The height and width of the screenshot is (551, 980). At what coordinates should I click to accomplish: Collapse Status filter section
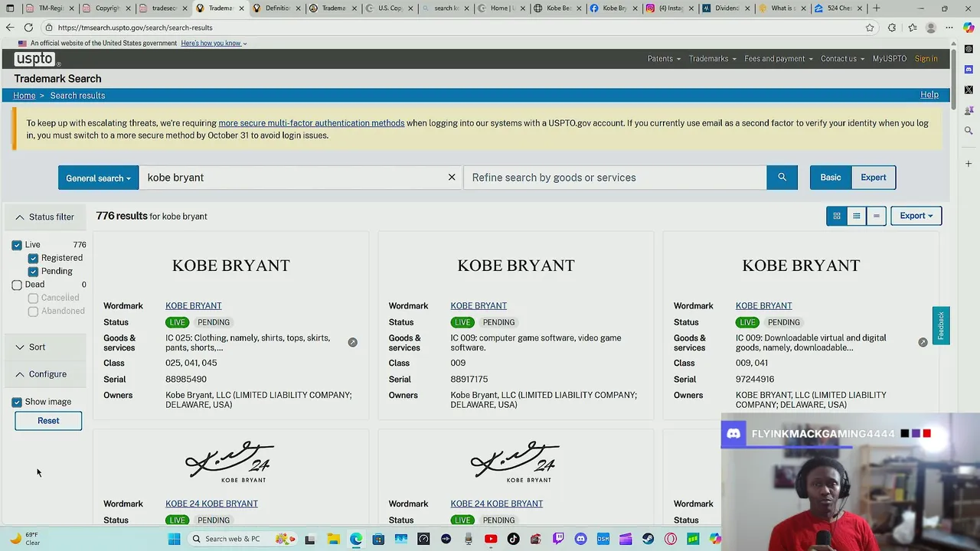45,217
